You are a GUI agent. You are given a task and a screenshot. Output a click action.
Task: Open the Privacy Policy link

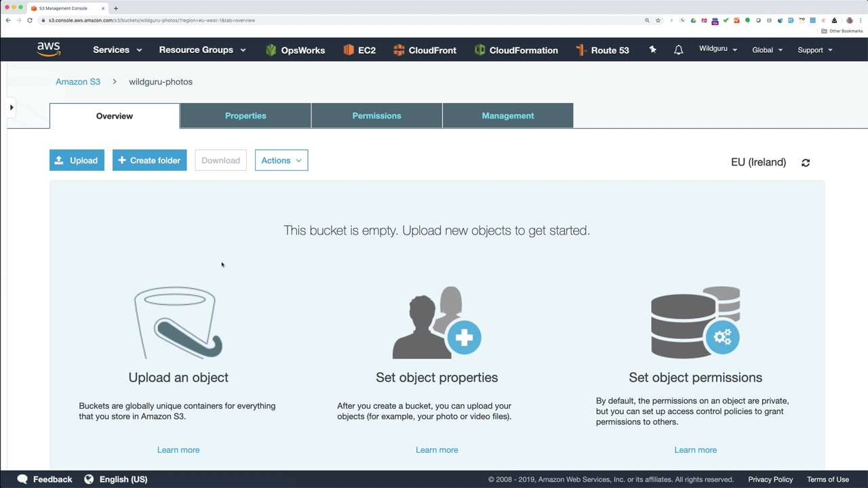[x=770, y=479]
